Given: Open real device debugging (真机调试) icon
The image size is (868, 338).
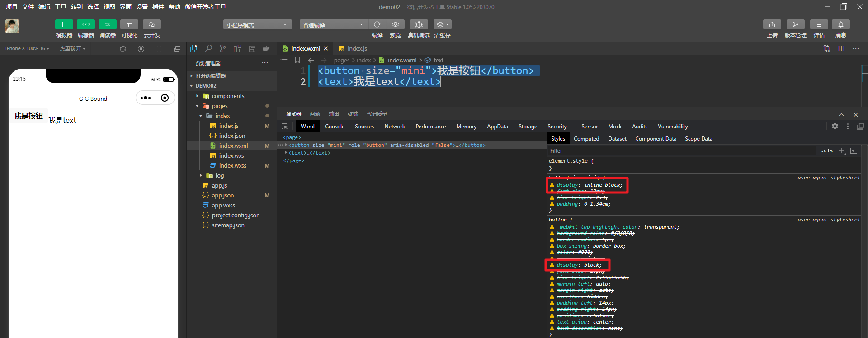Looking at the screenshot, I should point(419,24).
